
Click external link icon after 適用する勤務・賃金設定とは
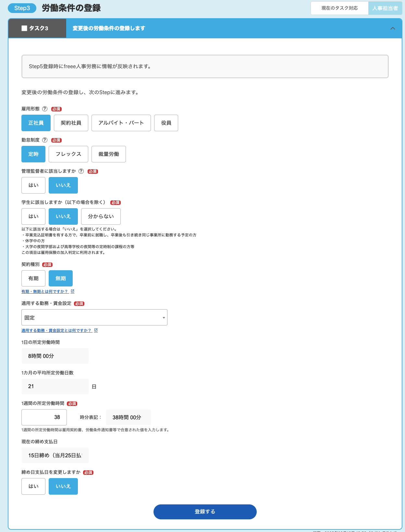96,330
